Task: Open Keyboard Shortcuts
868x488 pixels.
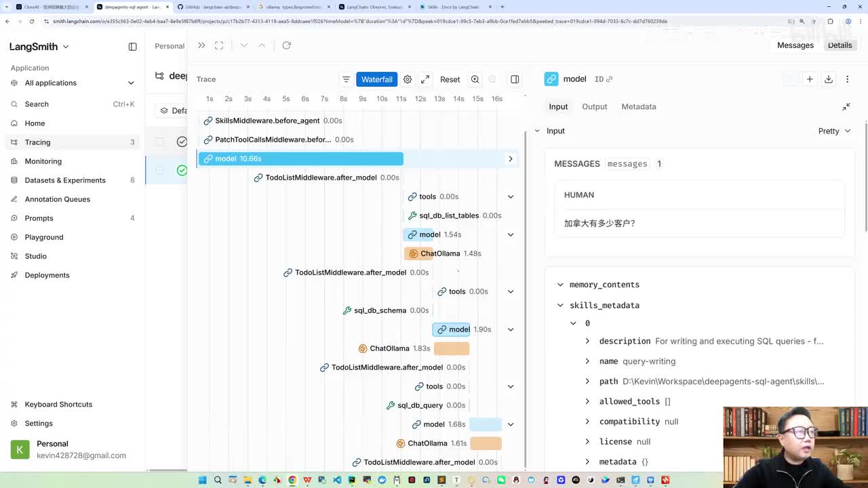Action: [73, 405]
